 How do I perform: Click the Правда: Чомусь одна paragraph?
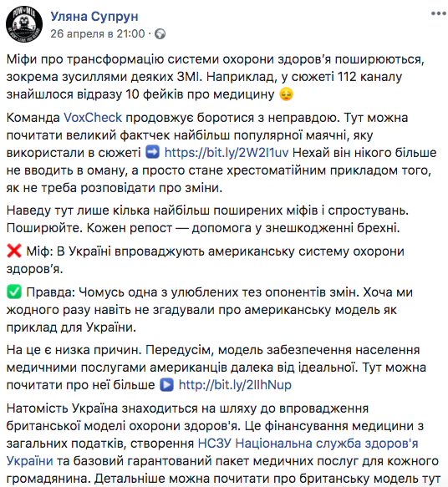point(210,310)
